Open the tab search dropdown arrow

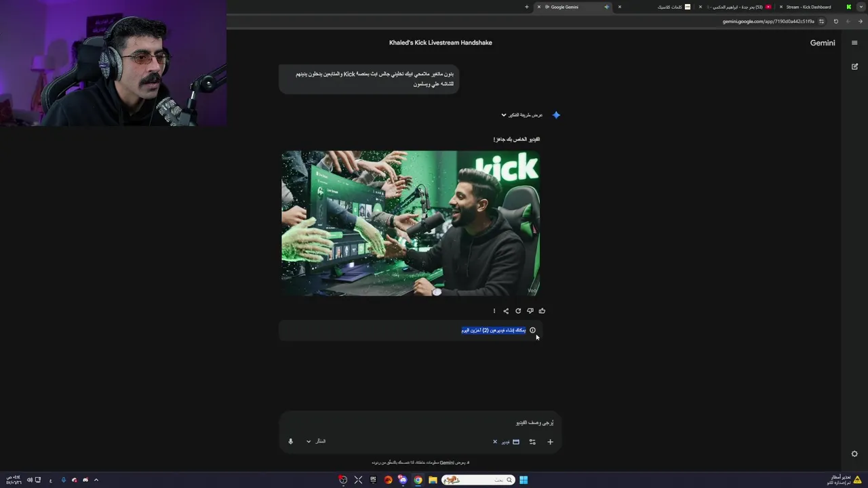click(x=861, y=7)
